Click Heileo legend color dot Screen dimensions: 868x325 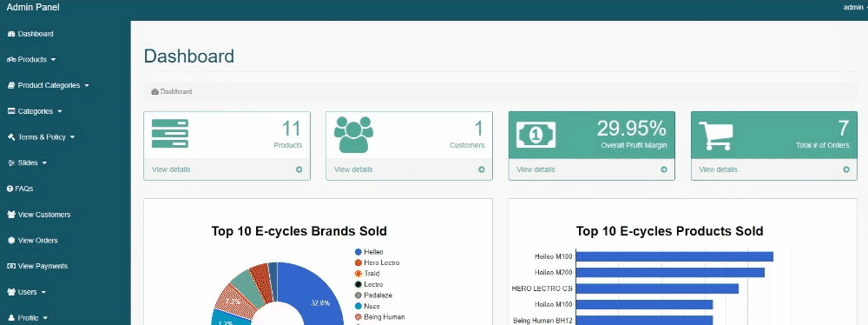[358, 252]
